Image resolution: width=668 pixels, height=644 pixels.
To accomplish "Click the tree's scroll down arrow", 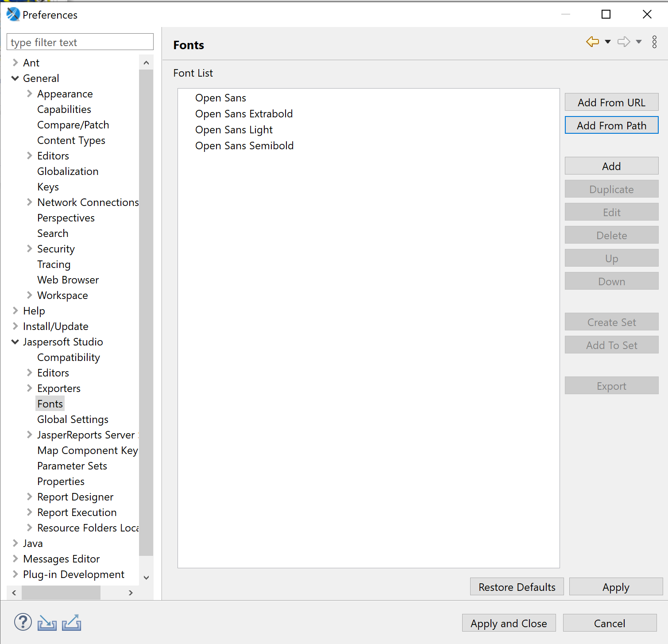I will (146, 578).
